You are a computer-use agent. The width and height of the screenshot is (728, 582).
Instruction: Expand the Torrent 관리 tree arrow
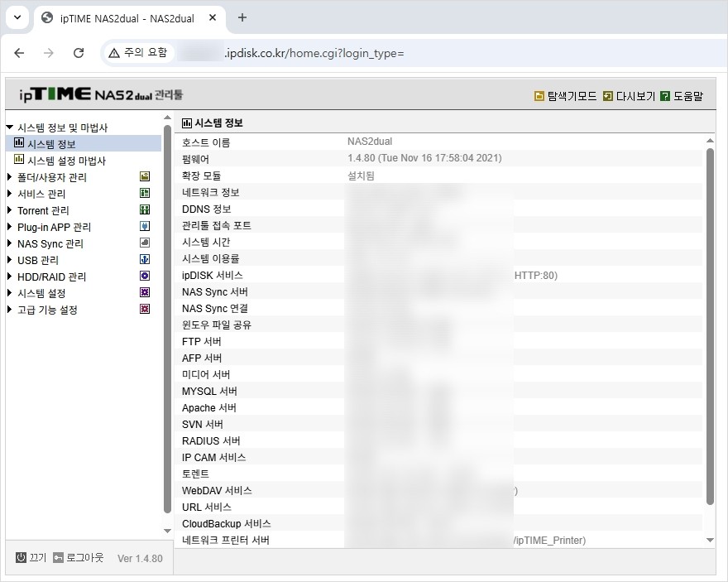[9, 210]
